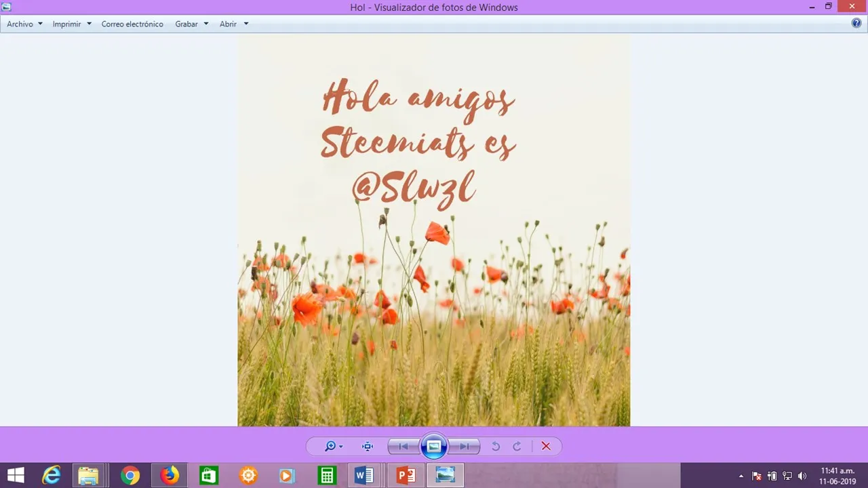This screenshot has height=488, width=868.
Task: Click Correo electrónico in the toolbar
Action: coord(132,24)
